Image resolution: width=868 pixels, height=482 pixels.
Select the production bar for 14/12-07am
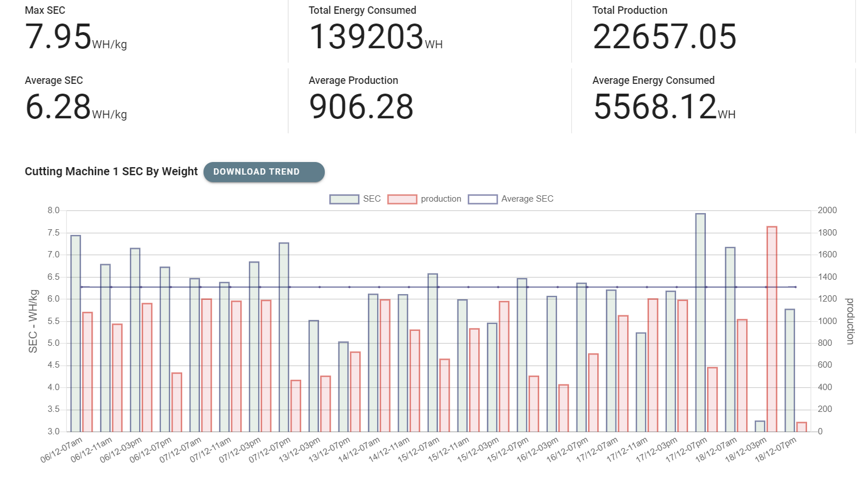click(385, 366)
